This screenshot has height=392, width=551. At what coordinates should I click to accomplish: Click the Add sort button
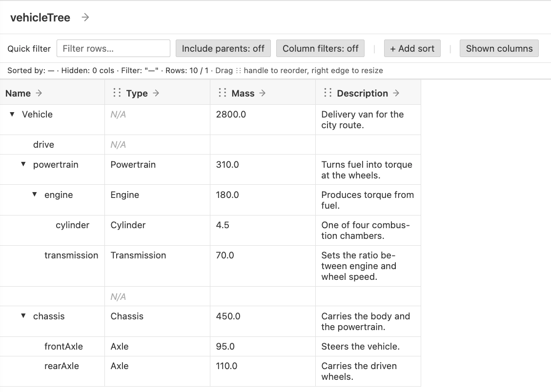[x=412, y=48]
